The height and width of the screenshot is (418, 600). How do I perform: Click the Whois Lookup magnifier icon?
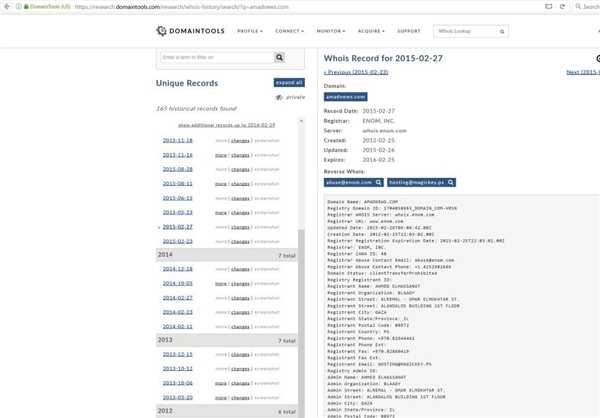tap(502, 31)
